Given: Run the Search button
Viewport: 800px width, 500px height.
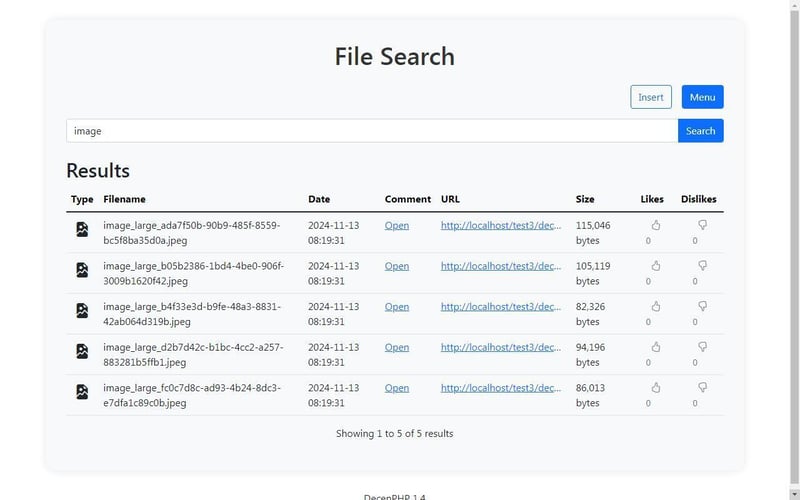Looking at the screenshot, I should pos(701,131).
